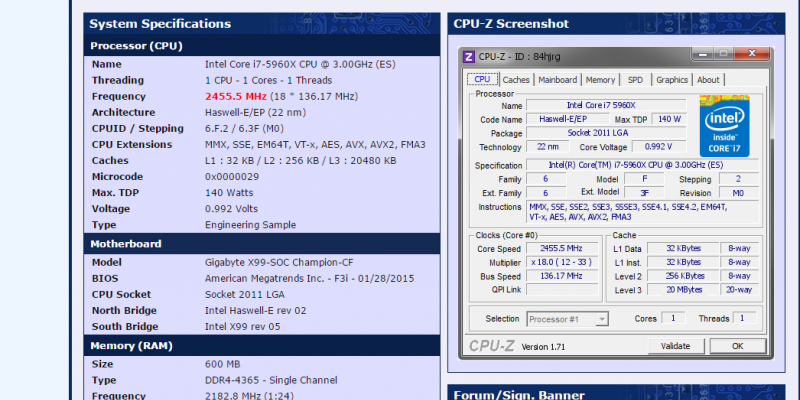Select the CPU tab in CPU-Z
The height and width of the screenshot is (400, 800).
(x=482, y=80)
